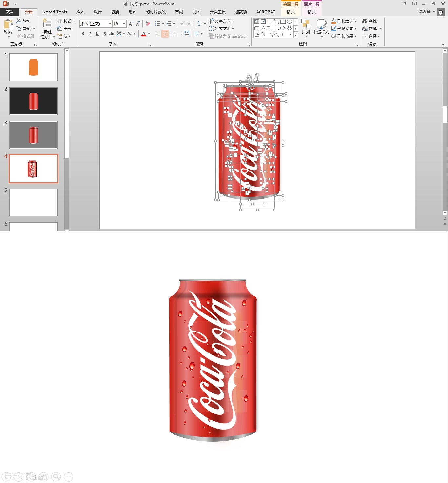Image resolution: width=448 pixels, height=483 pixels.
Task: Toggle underline text formatting
Action: pyautogui.click(x=97, y=34)
